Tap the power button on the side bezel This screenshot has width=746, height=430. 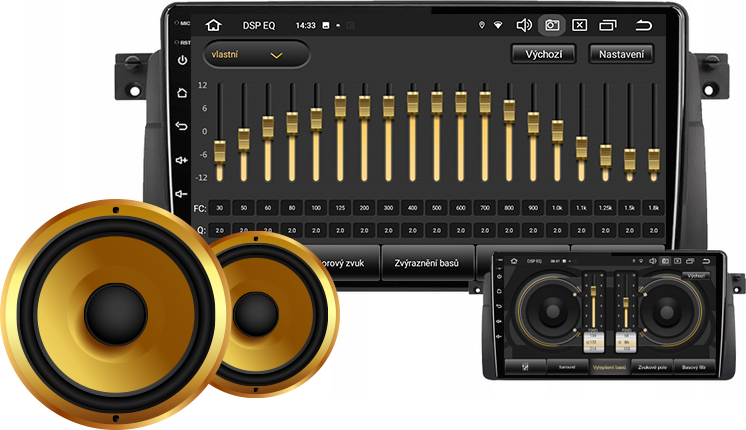[x=182, y=60]
